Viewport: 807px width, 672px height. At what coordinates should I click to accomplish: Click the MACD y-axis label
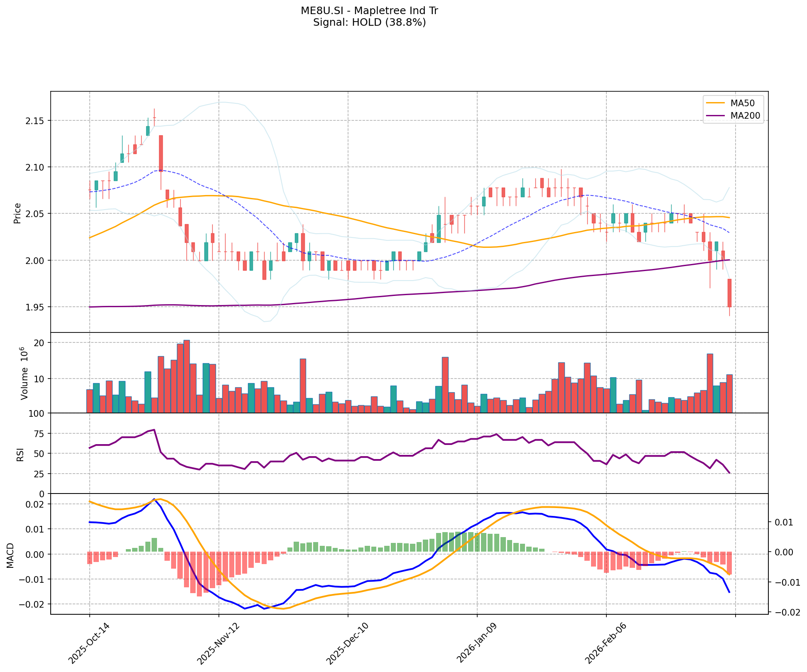(11, 555)
